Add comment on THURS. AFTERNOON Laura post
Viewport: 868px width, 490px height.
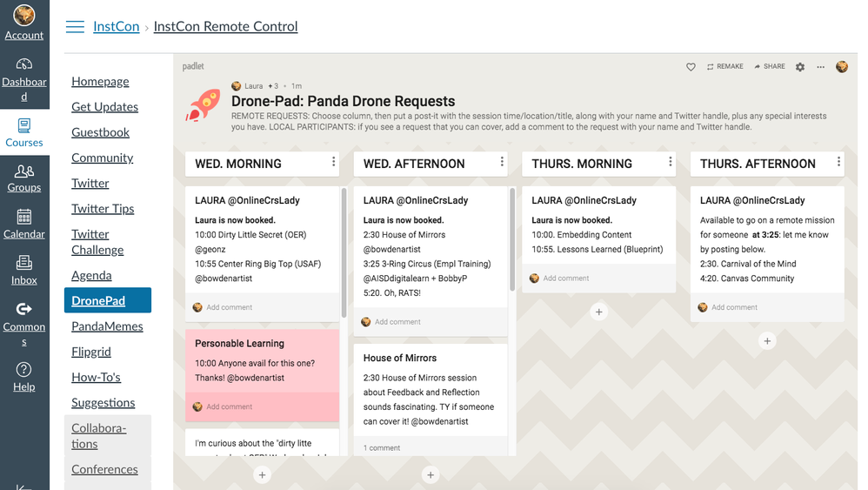click(734, 307)
